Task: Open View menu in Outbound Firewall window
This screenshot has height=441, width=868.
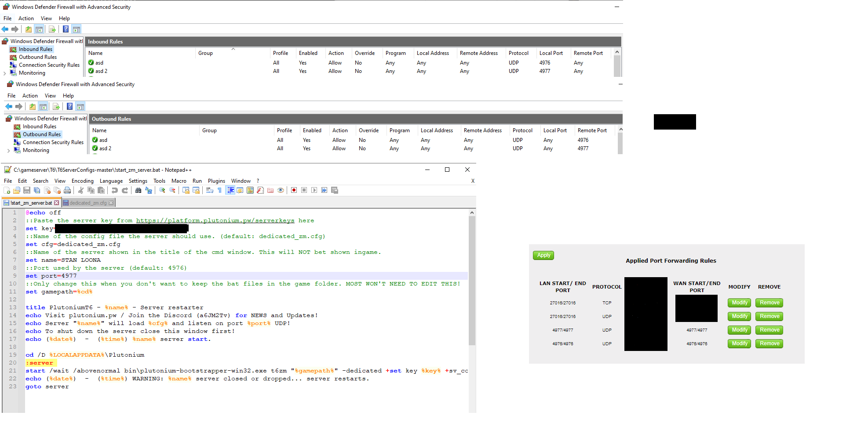Action: click(50, 96)
